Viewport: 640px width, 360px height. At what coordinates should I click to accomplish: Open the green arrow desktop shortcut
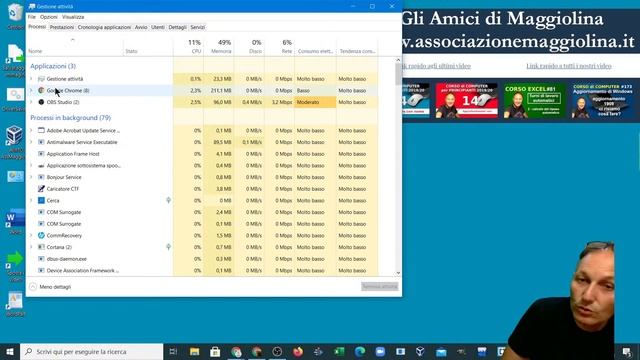(x=15, y=259)
